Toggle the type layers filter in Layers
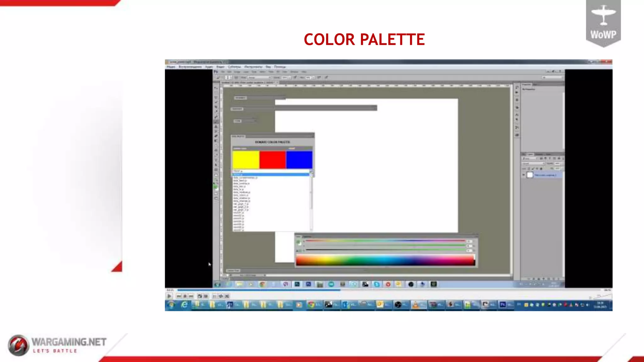Viewport: 644px width, 362px height. click(550, 158)
